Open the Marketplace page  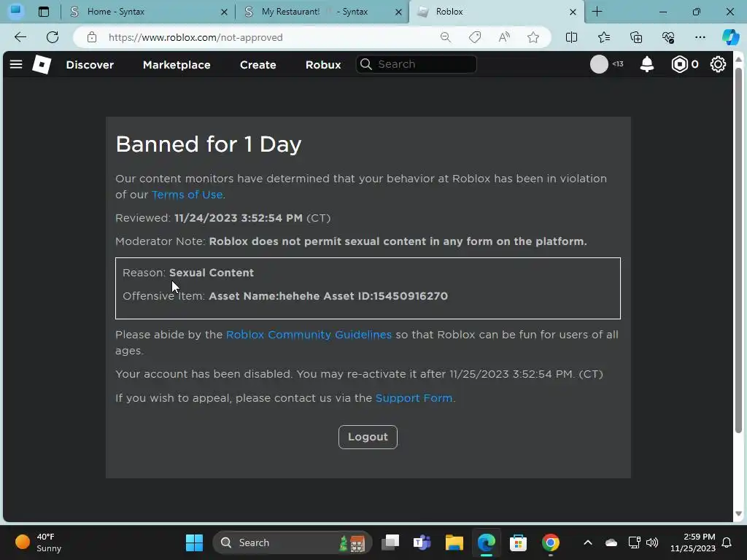[x=177, y=65]
